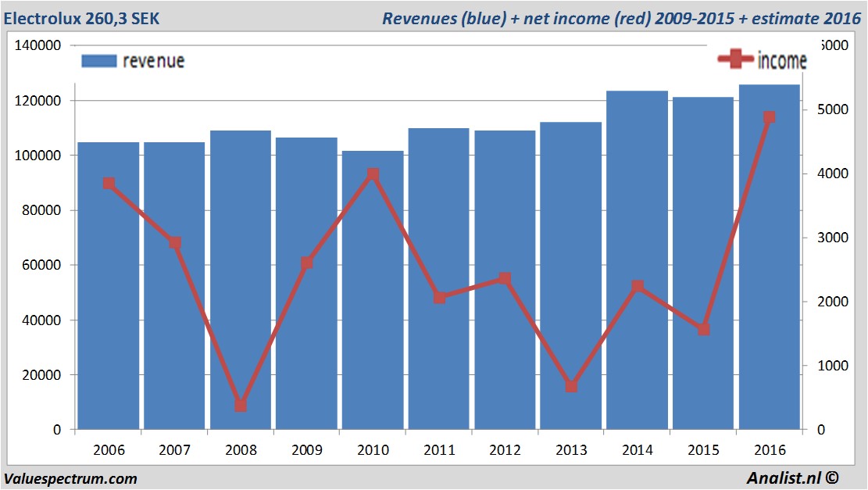Screen dimensions: 868x490
Task: Click the 2007 x-axis year label
Action: pyautogui.click(x=174, y=451)
